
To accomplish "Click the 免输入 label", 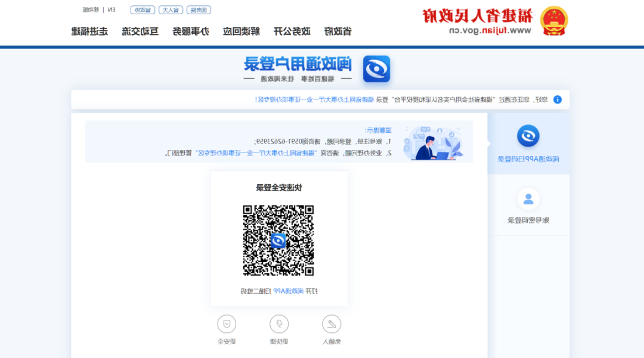I will pyautogui.click(x=332, y=341).
